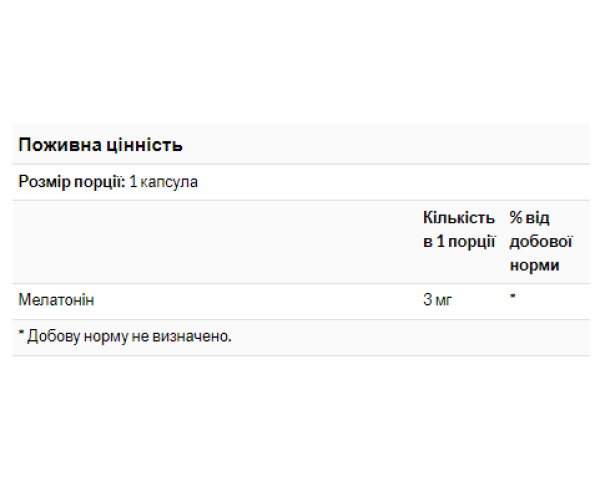Select the "1 капсула" serving size value

point(164,183)
